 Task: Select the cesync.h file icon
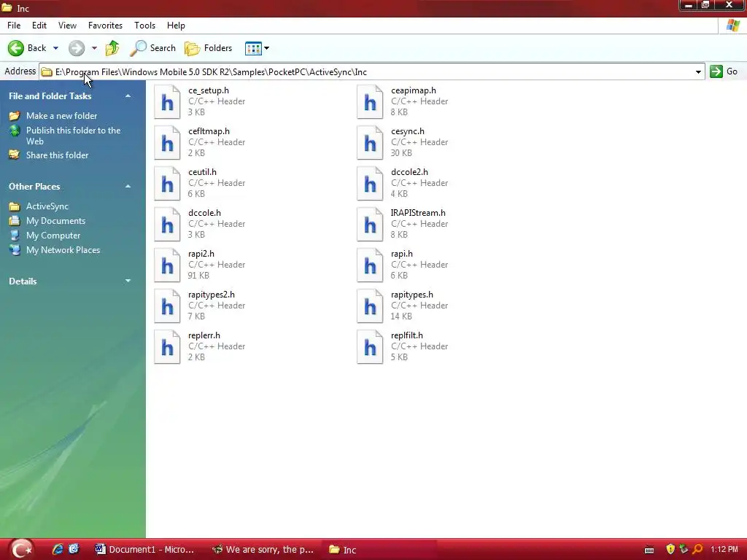[x=370, y=143]
